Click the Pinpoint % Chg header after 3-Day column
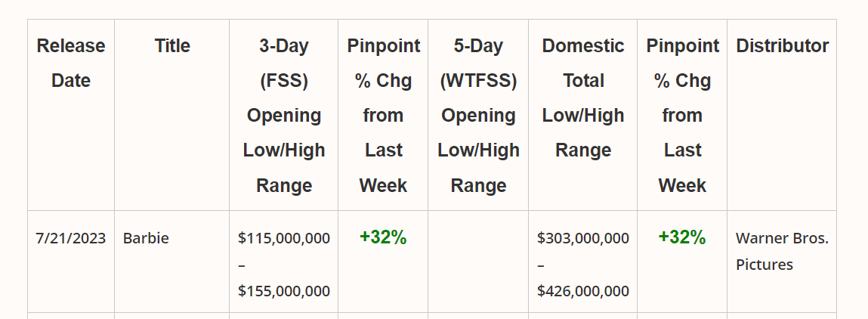Image resolution: width=868 pixels, height=319 pixels. [x=383, y=115]
